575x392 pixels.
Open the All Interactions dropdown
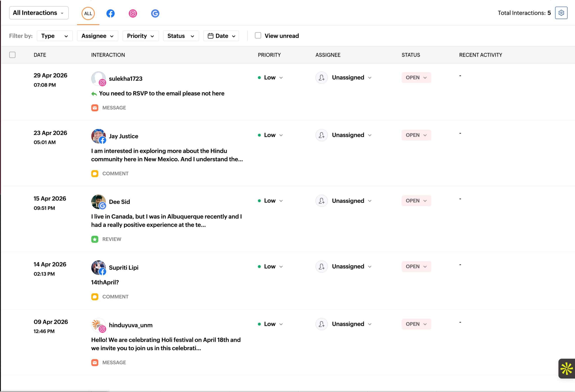tap(39, 13)
